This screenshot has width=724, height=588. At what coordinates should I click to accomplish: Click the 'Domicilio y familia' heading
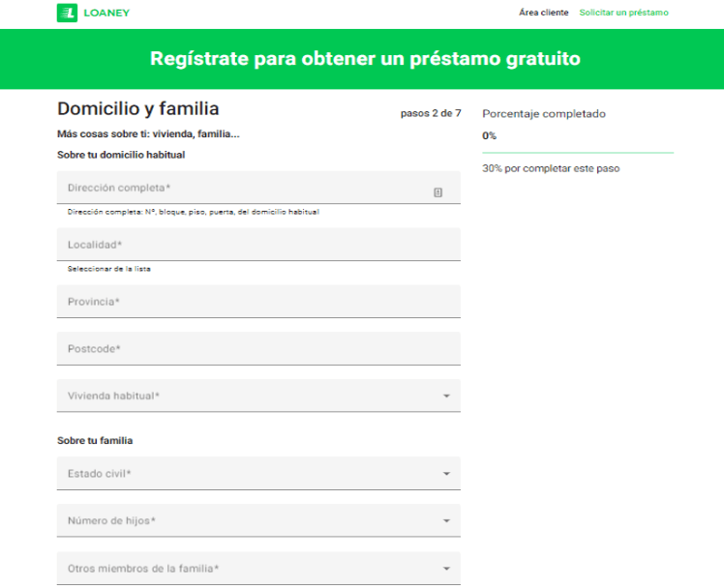coord(138,109)
